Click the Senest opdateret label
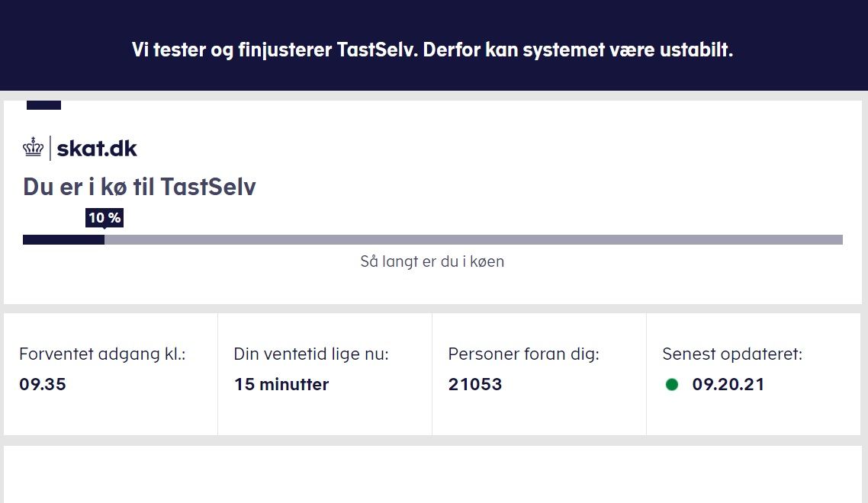868x503 pixels. pos(732,354)
